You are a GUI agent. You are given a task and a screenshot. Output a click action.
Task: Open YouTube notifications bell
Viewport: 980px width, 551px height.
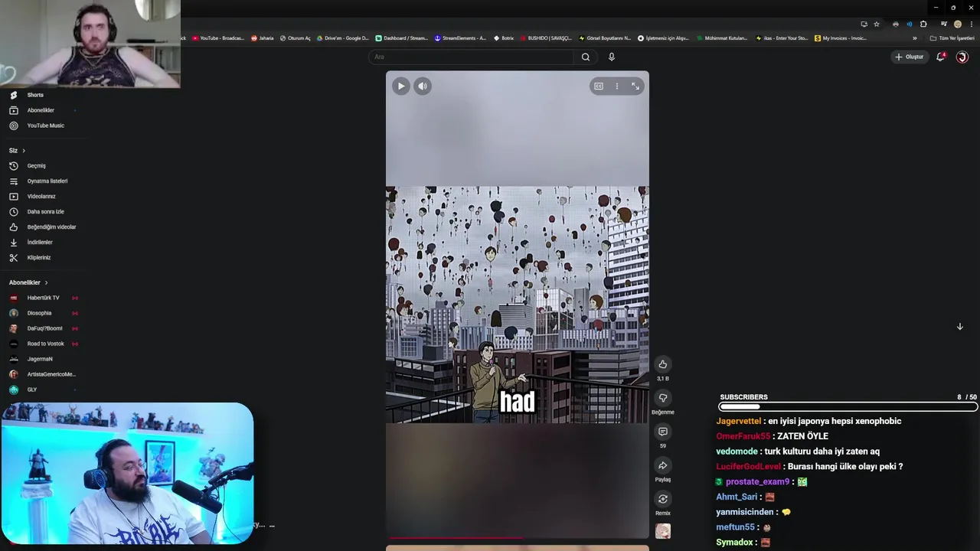(x=940, y=57)
